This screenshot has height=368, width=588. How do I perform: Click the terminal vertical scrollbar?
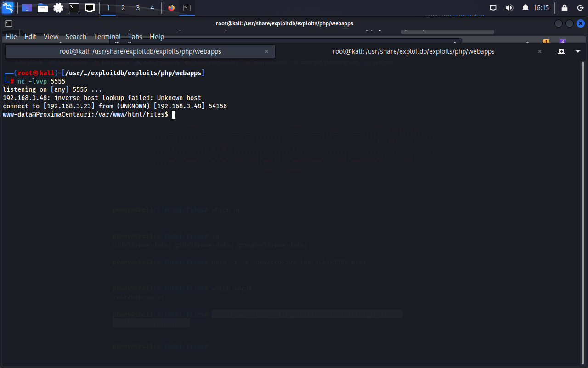click(584, 212)
